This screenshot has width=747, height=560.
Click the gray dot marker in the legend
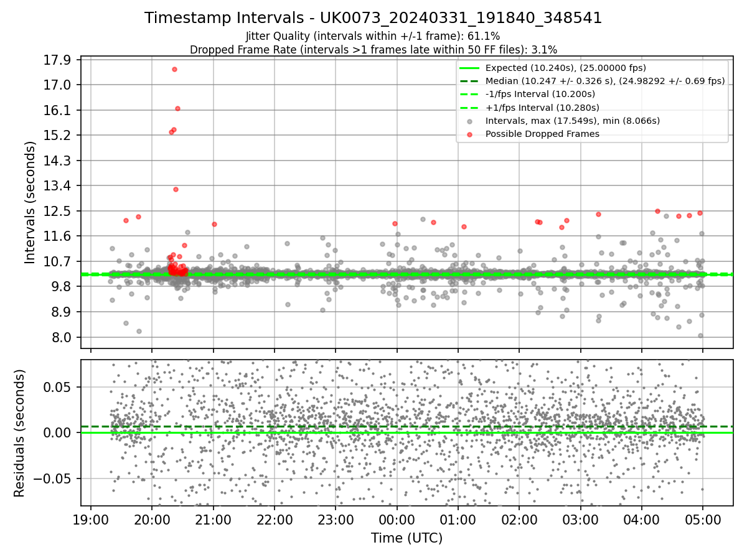469,121
